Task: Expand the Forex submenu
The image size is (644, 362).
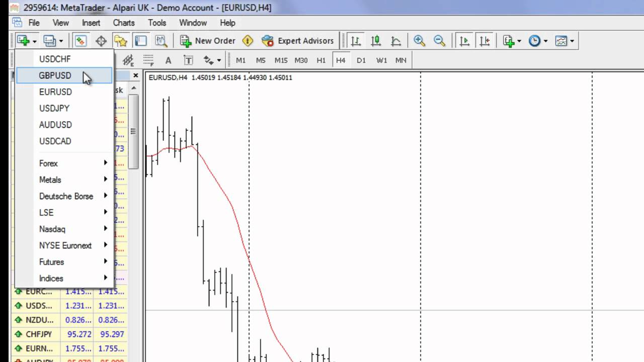Action: [x=64, y=163]
